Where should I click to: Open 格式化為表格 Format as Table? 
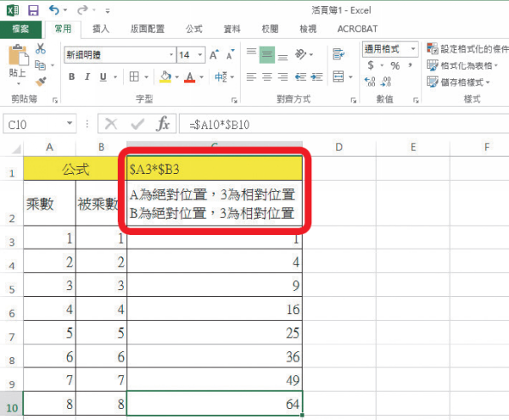point(462,65)
